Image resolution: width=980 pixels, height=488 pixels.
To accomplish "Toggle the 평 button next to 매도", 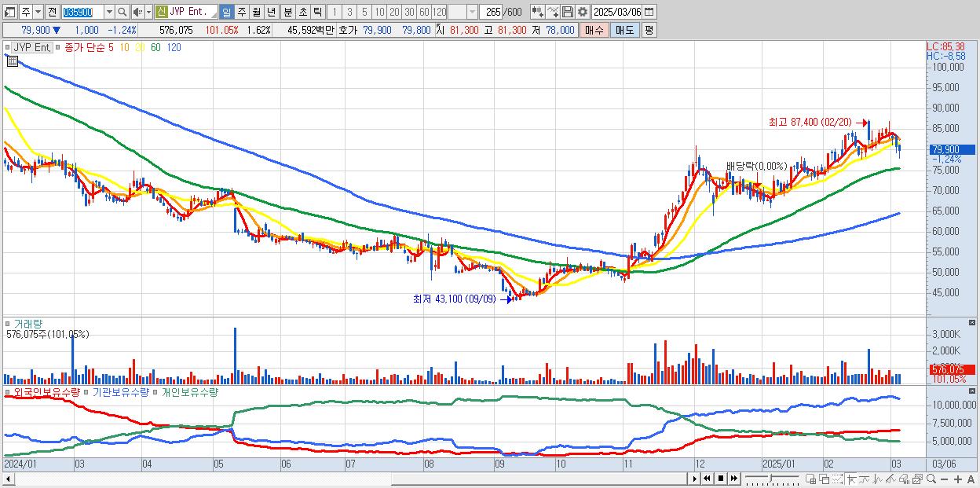I will point(649,30).
